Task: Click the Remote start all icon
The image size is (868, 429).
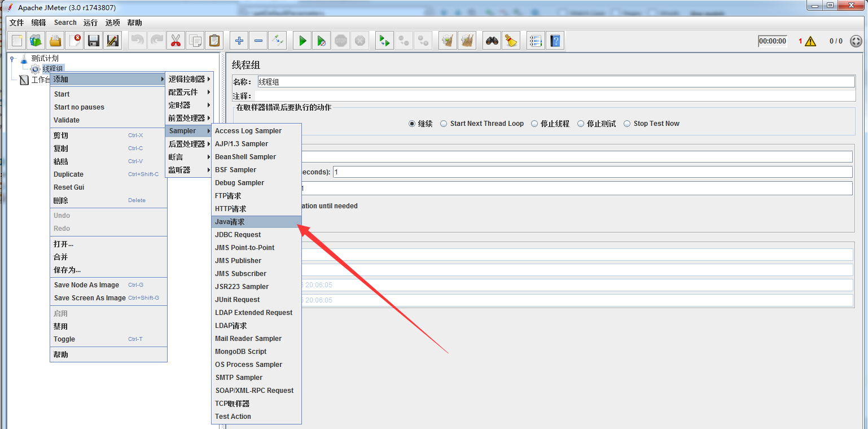Action: click(x=385, y=41)
